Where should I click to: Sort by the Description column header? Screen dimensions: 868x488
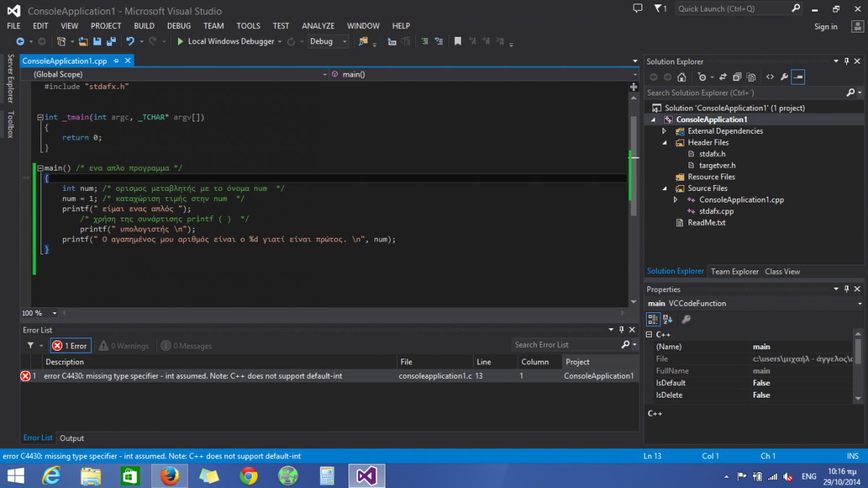click(x=220, y=361)
